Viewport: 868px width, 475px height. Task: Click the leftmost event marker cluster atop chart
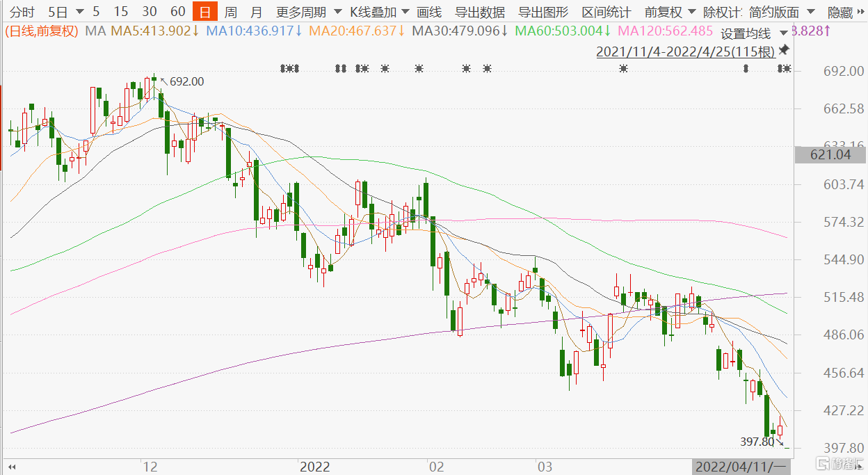(x=289, y=68)
